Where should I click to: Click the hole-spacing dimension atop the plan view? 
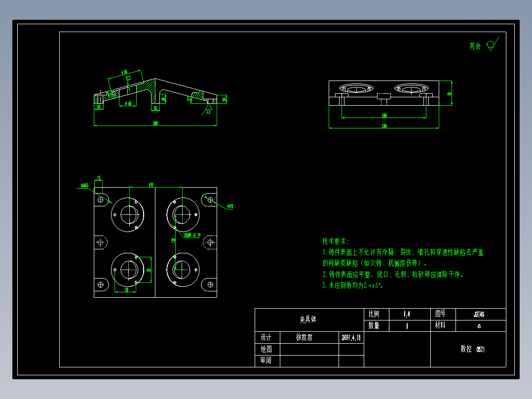pyautogui.click(x=151, y=185)
